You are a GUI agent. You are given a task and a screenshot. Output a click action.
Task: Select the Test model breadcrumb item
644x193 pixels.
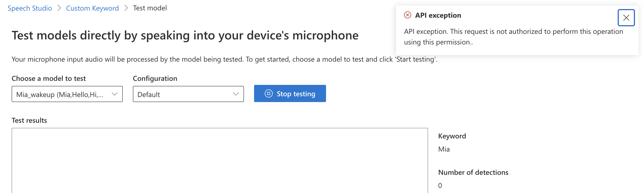[x=150, y=8]
